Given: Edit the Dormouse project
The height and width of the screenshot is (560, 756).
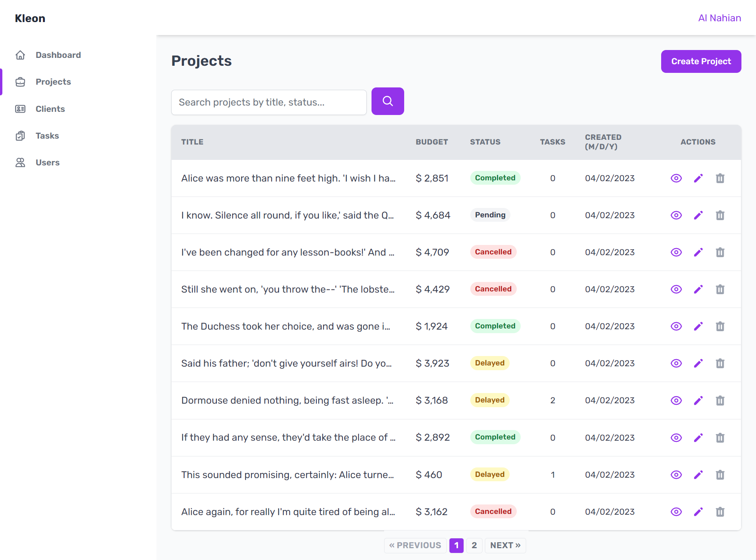Looking at the screenshot, I should coord(698,401).
